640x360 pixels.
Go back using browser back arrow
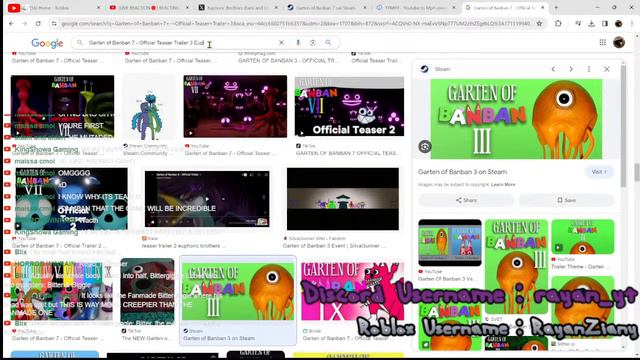[x=11, y=24]
